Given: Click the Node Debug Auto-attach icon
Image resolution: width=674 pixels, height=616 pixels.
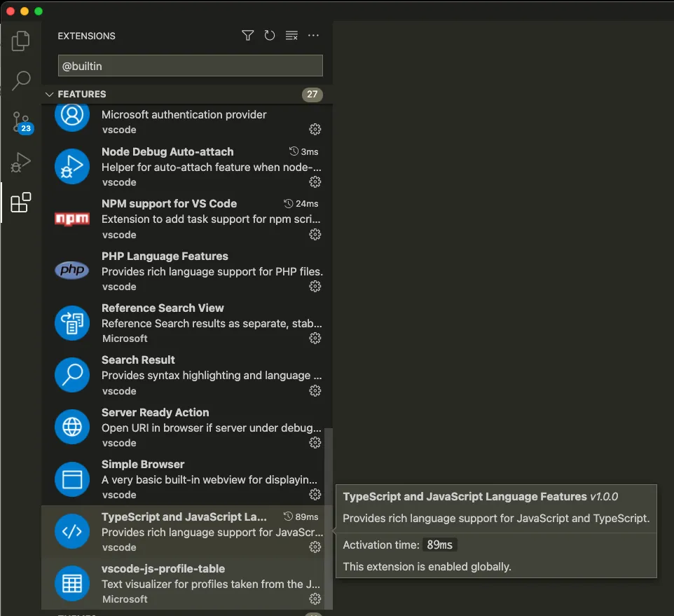Looking at the screenshot, I should pyautogui.click(x=72, y=166).
